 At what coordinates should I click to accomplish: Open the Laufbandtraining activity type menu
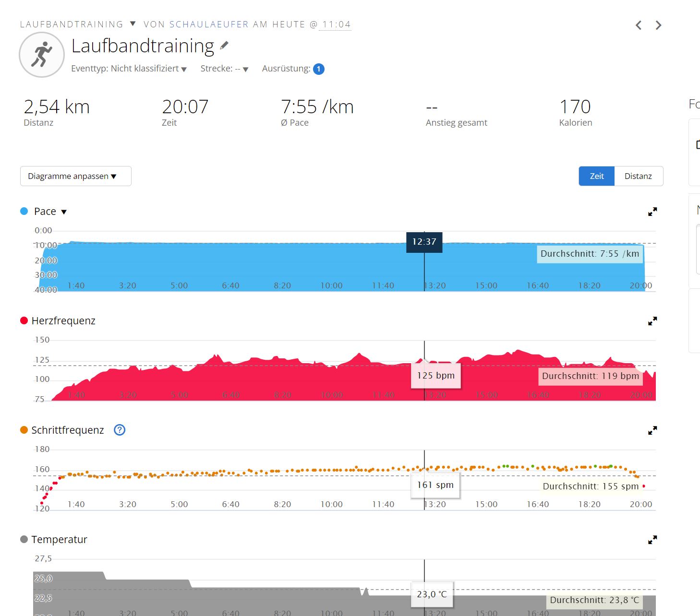click(x=133, y=24)
